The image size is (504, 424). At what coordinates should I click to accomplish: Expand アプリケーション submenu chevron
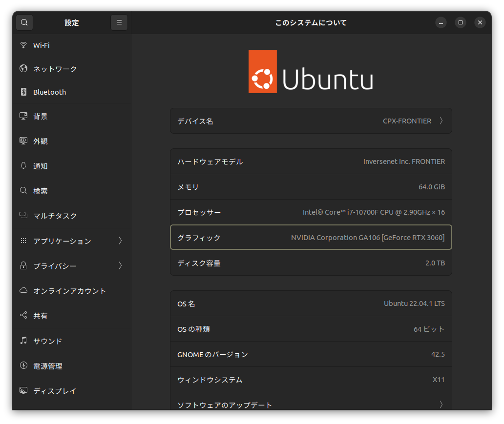[120, 241]
